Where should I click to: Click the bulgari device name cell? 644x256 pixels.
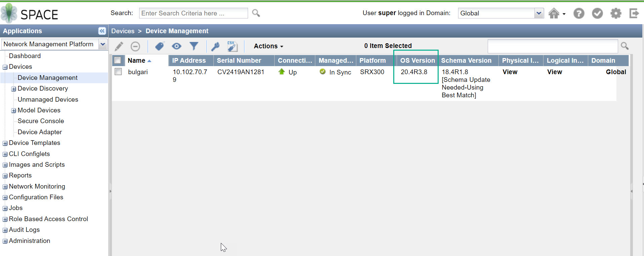pos(138,72)
